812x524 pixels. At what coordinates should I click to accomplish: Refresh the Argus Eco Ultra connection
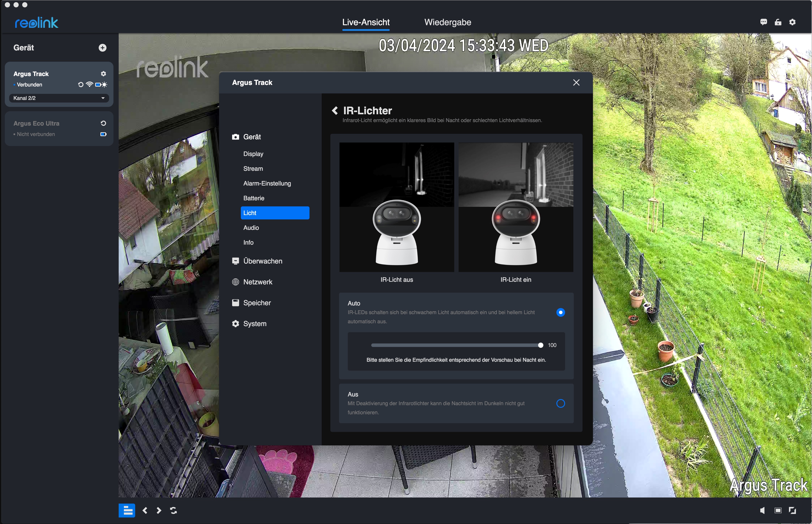(103, 124)
